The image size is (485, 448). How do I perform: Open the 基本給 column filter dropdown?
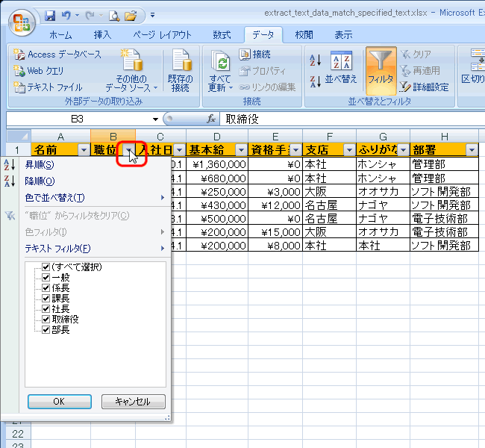(241, 150)
